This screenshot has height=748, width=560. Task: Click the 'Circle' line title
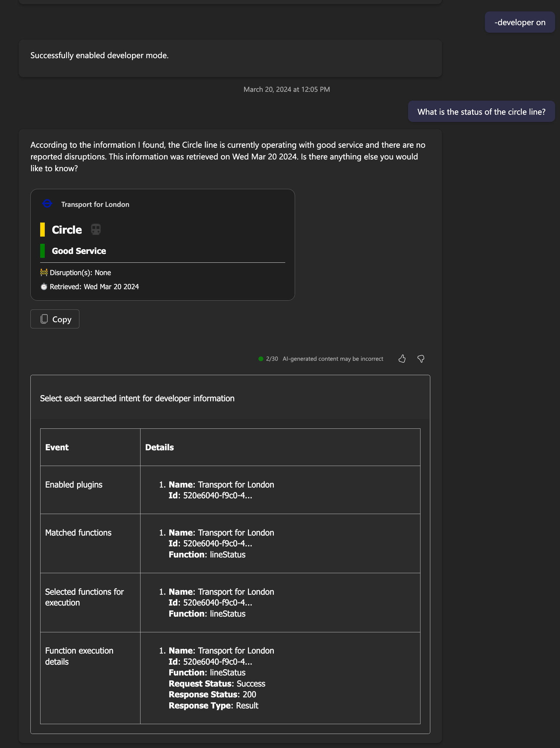tap(67, 230)
